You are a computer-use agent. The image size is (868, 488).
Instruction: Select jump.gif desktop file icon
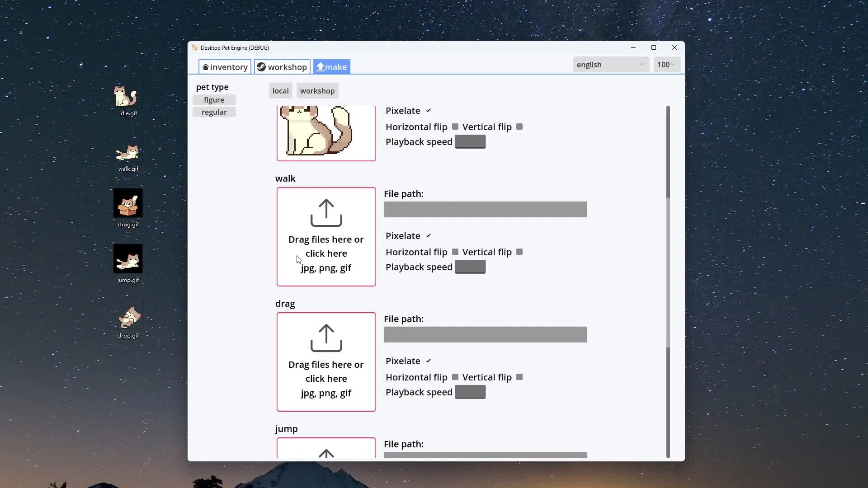(128, 259)
